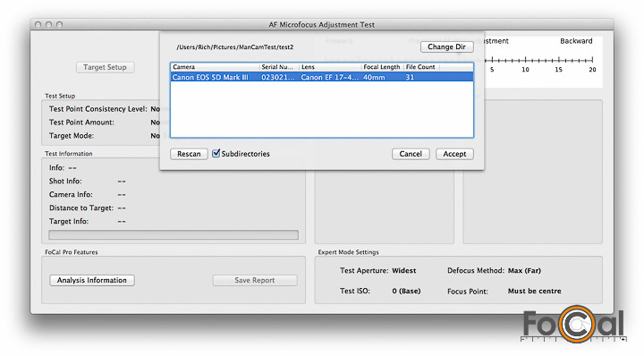This screenshot has width=644, height=356.
Task: Click the Rescan button
Action: coord(189,154)
